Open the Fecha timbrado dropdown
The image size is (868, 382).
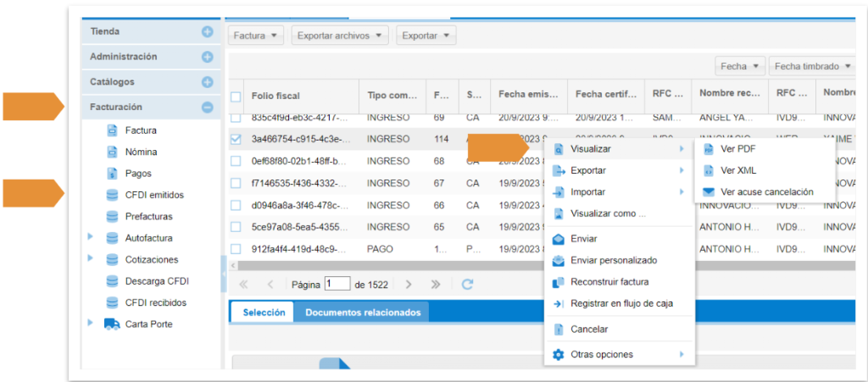813,66
